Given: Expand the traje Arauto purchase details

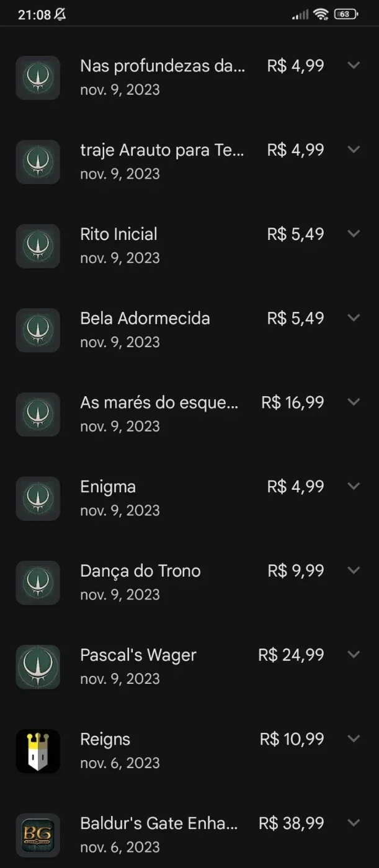Looking at the screenshot, I should coord(354,149).
